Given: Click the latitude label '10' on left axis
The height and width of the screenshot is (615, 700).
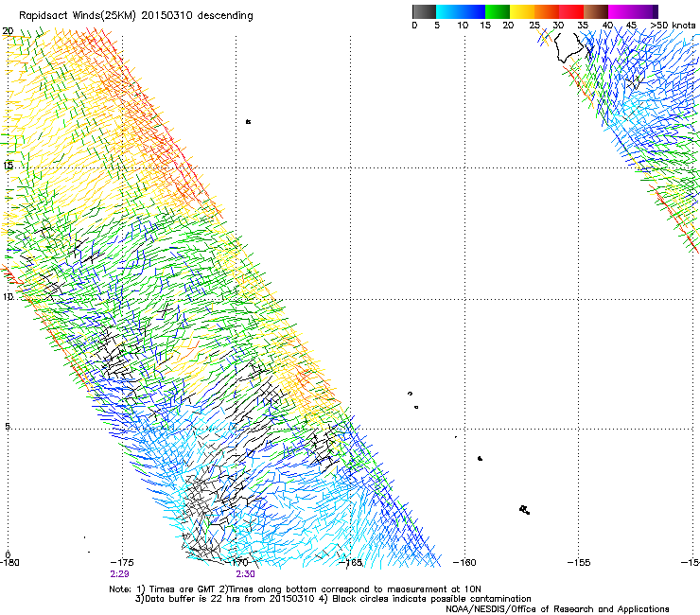Looking at the screenshot, I should click(8, 297).
